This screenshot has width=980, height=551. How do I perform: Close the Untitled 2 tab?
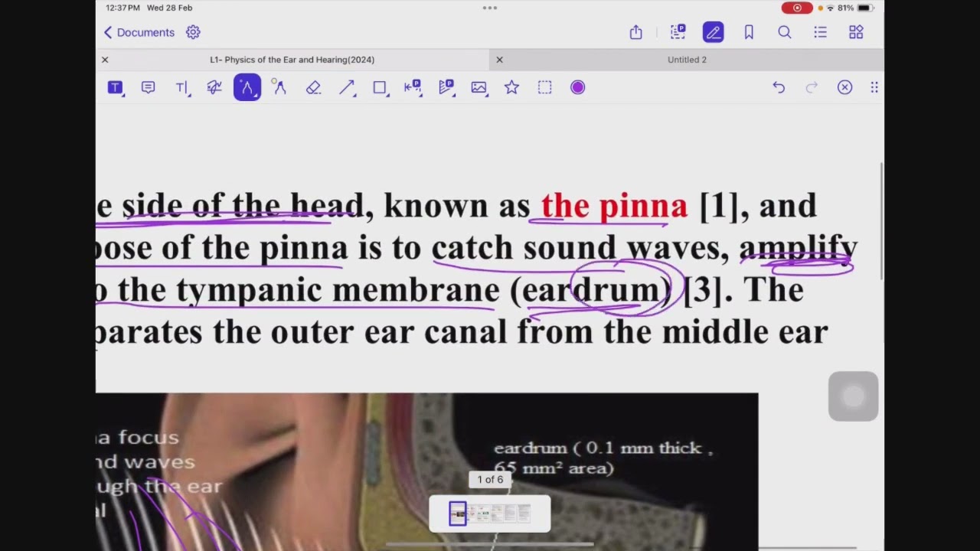[499, 60]
